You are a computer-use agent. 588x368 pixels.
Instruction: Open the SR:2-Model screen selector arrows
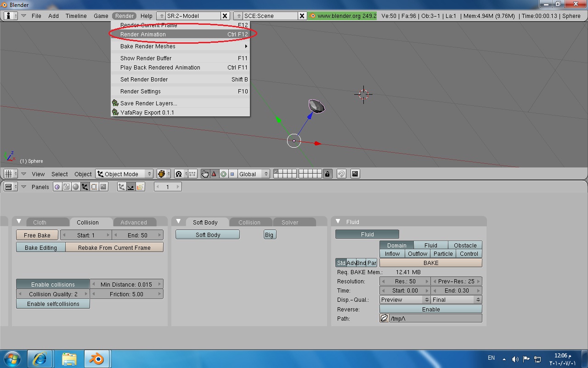tap(161, 16)
